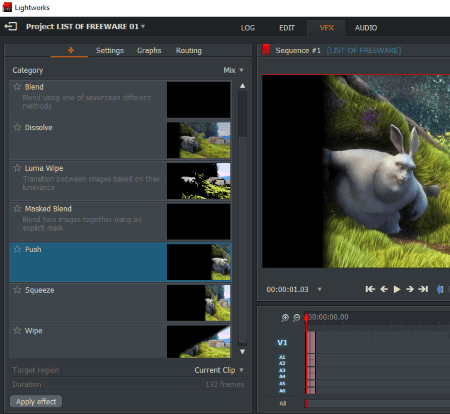Switch to the EDIT tab
This screenshot has width=450, height=414.
click(x=287, y=28)
